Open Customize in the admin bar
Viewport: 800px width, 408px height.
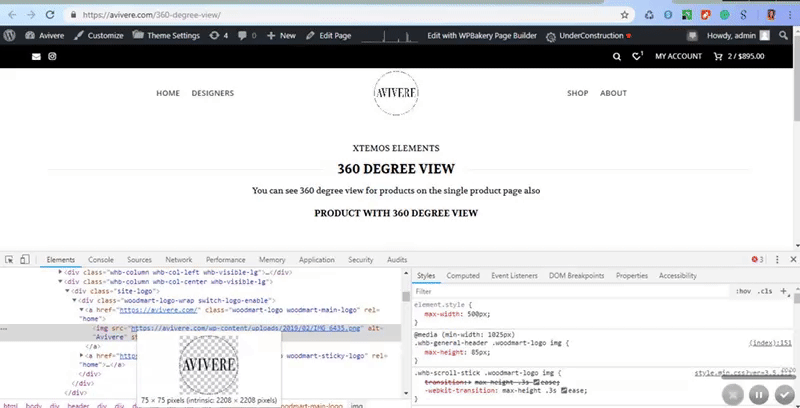click(99, 36)
